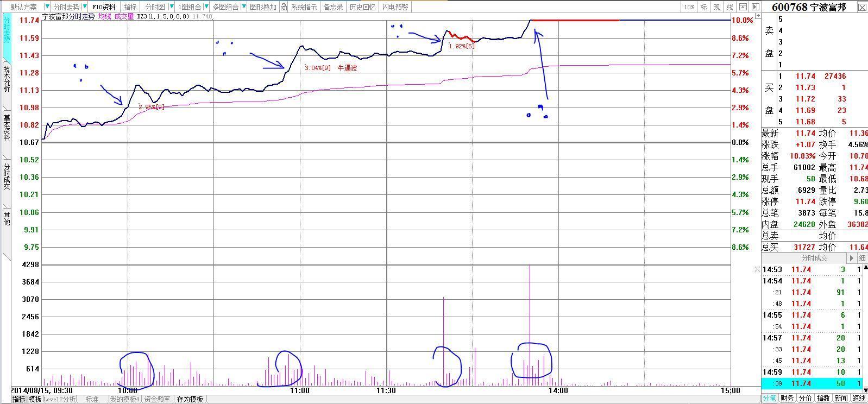Click the buy-2 price 11.73

806,88
